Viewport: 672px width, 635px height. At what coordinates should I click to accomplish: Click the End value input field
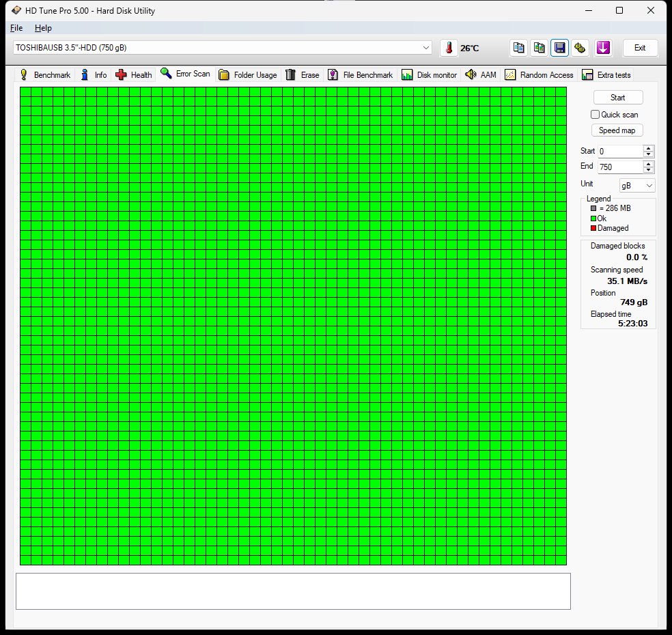click(619, 167)
